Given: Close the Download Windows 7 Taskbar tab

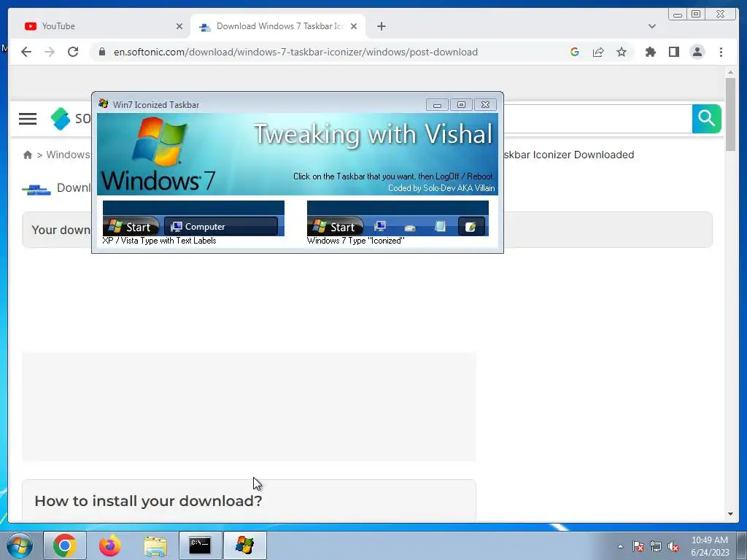Looking at the screenshot, I should pyautogui.click(x=354, y=26).
